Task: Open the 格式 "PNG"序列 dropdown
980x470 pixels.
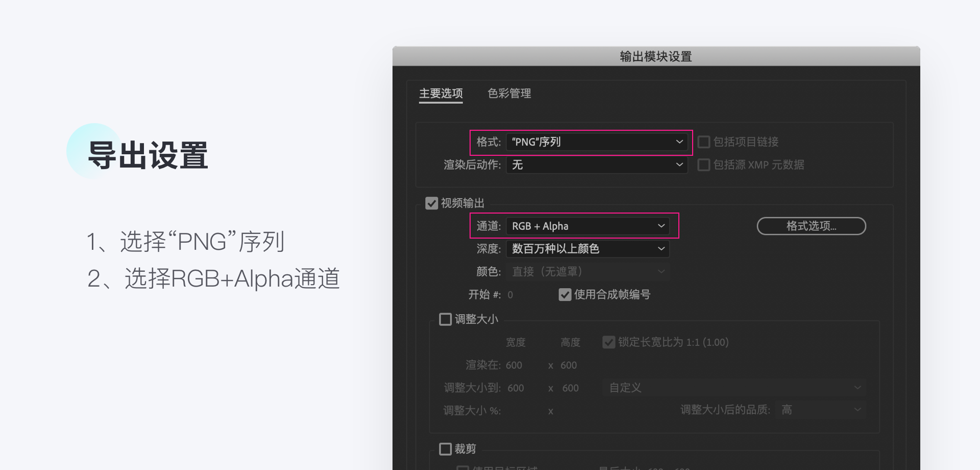Action: [597, 142]
